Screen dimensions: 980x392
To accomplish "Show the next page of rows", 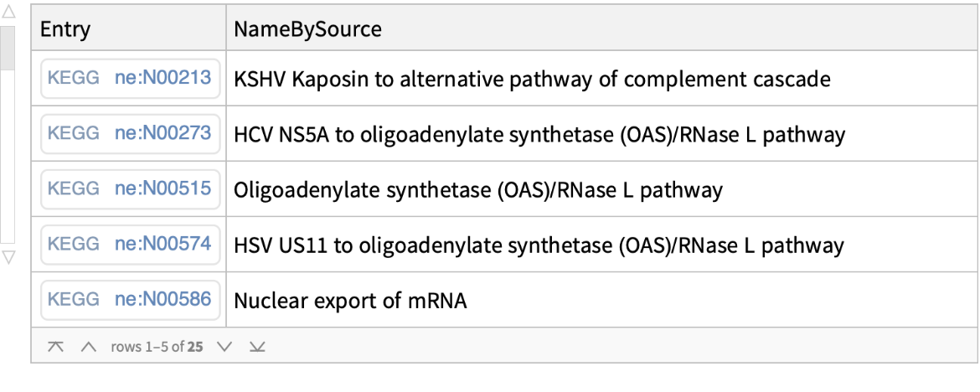I will pos(221,346).
